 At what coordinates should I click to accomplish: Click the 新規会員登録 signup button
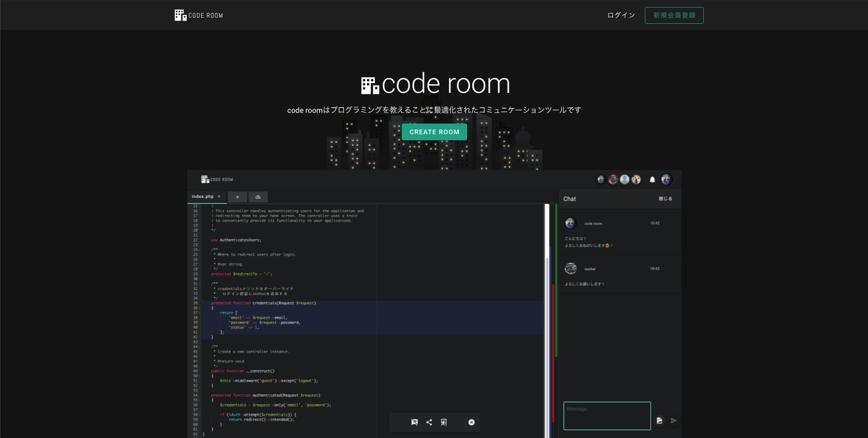click(x=674, y=15)
